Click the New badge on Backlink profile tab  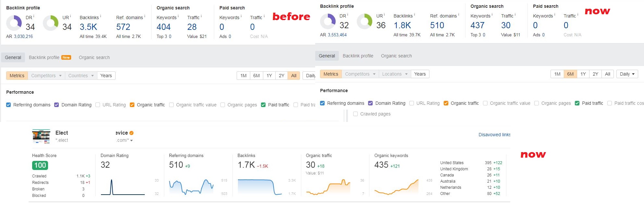coord(66,57)
